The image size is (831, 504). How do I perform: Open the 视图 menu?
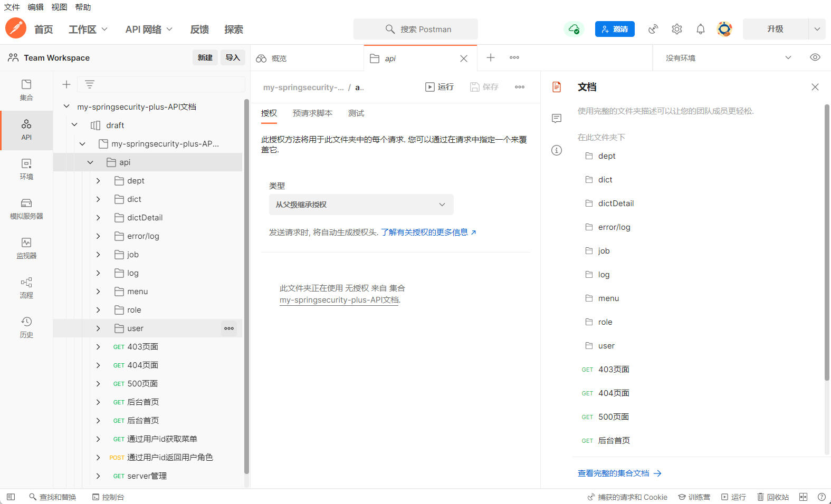[x=59, y=7]
